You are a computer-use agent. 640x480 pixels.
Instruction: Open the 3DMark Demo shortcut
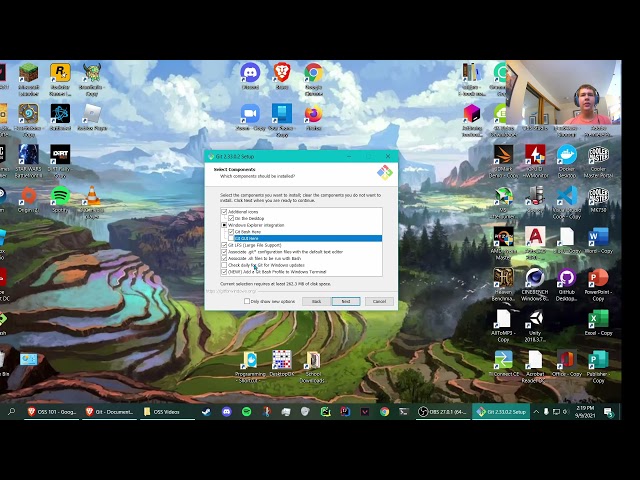[503, 161]
